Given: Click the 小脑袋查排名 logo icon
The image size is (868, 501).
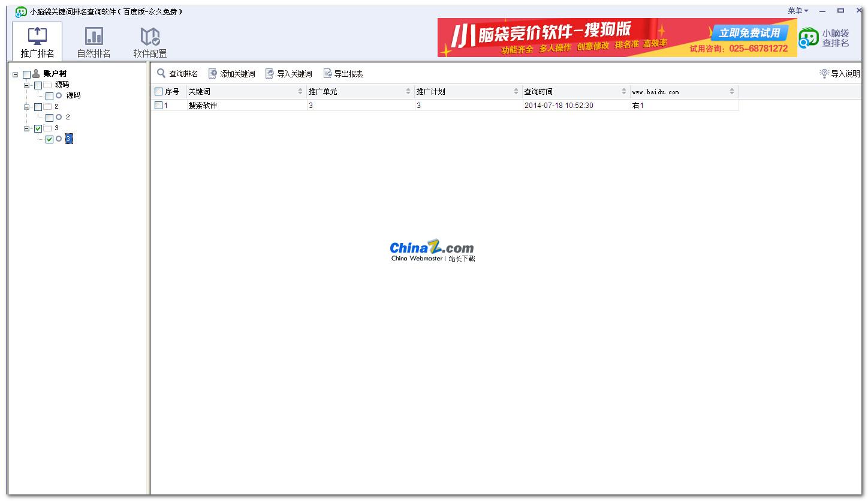Looking at the screenshot, I should (808, 38).
